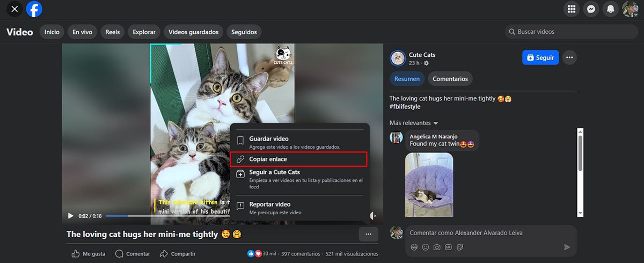Image resolution: width=644 pixels, height=263 pixels.
Task: Open the Cute Cats page avatar
Action: point(398,58)
